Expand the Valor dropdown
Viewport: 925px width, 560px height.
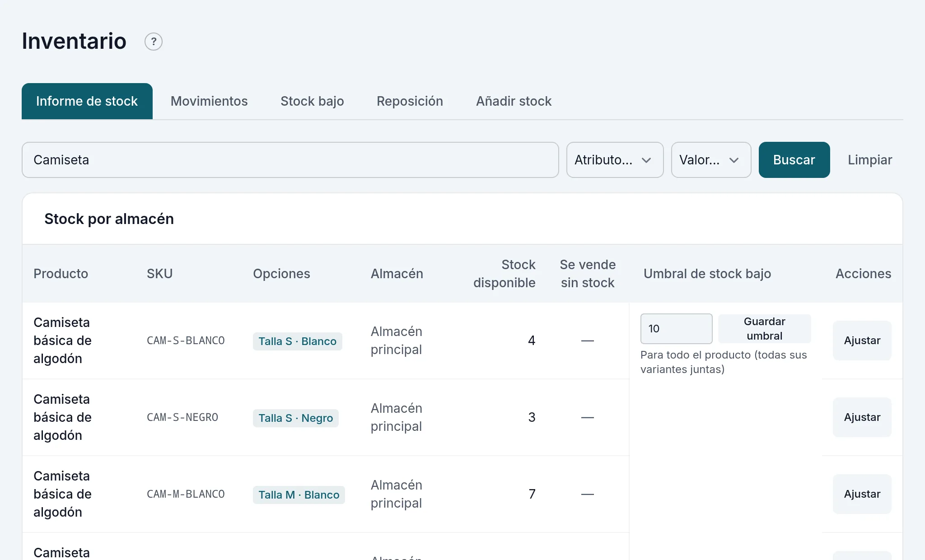pyautogui.click(x=711, y=160)
